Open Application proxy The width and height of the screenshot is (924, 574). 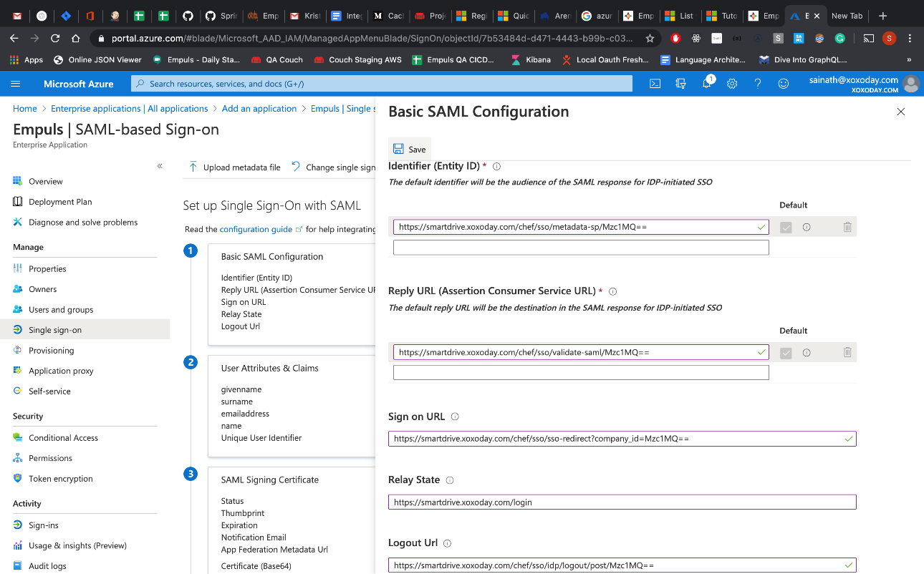click(61, 371)
